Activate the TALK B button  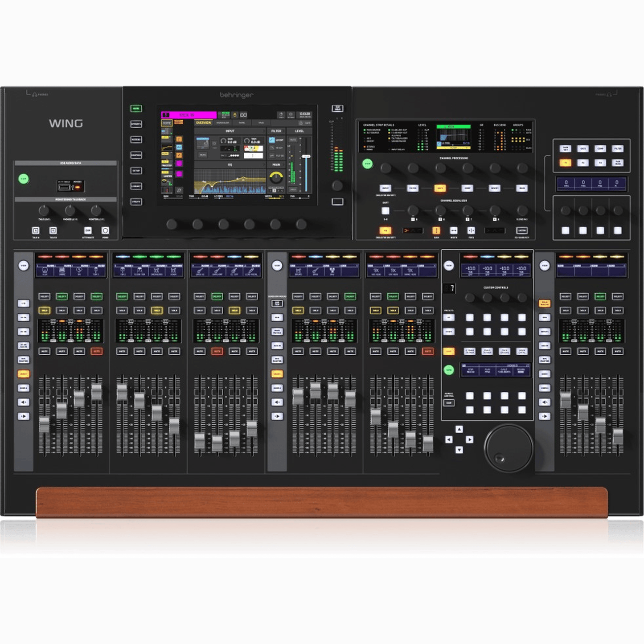[x=53, y=230]
